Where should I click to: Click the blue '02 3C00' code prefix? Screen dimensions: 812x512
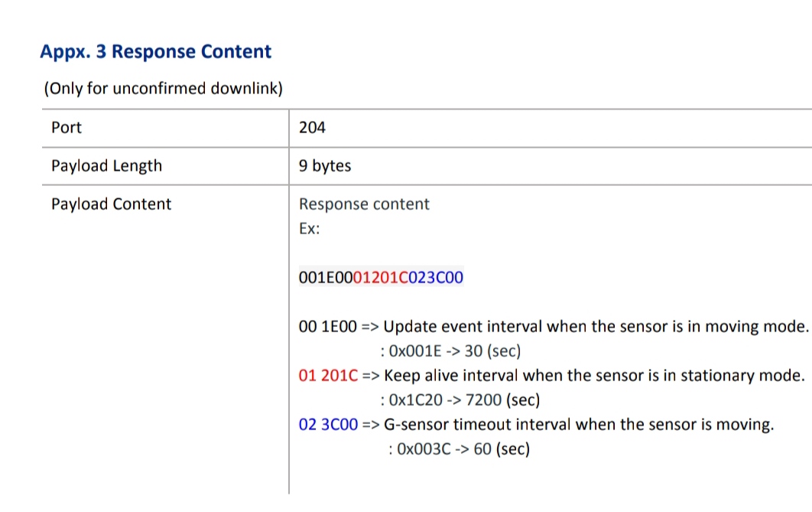pos(328,425)
